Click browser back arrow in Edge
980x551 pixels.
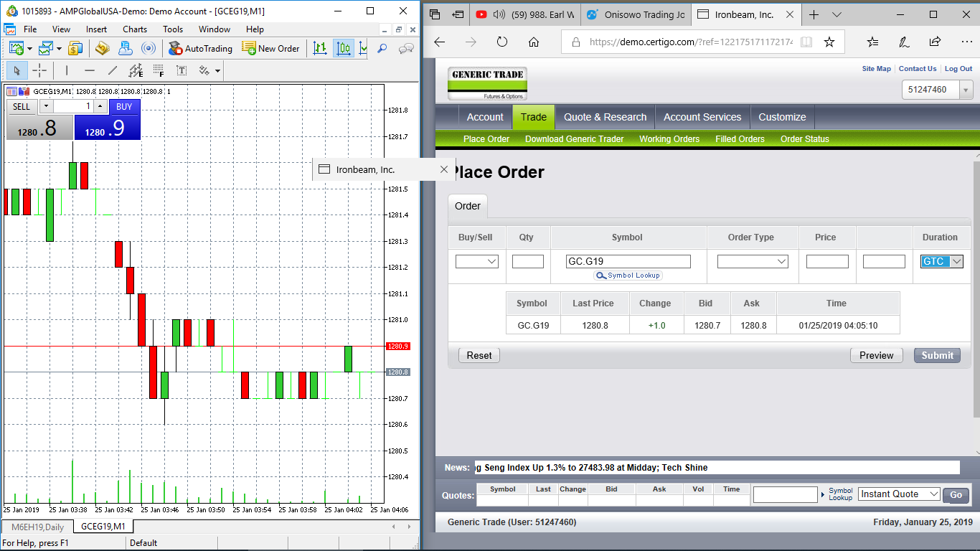(x=439, y=42)
